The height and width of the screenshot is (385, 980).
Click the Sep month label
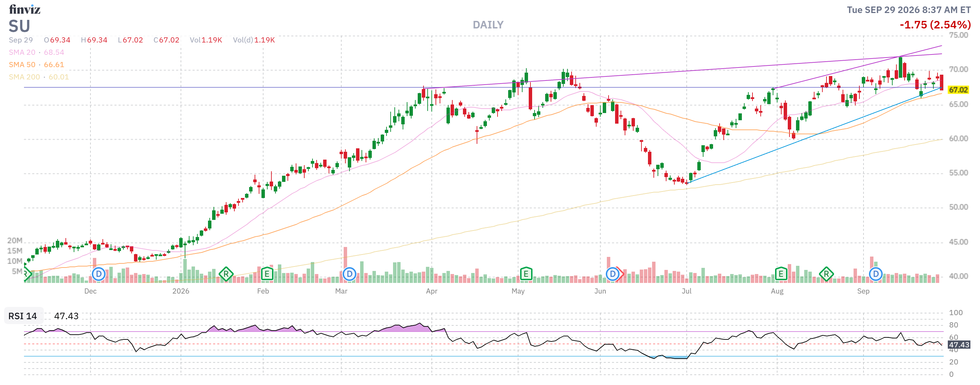point(863,291)
